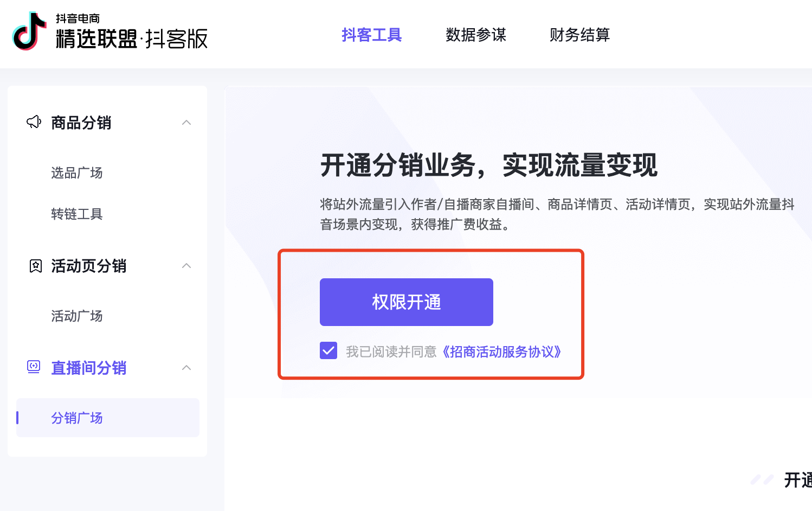Screen dimensions: 812x511
Task: Open the 《招商活动服务协议》 link
Action: [x=501, y=352]
